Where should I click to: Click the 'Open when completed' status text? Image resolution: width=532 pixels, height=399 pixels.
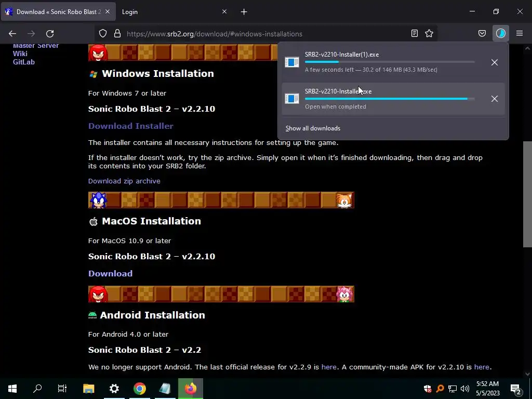(x=336, y=107)
